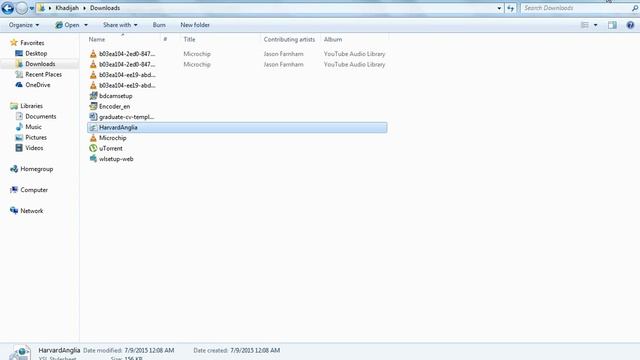Image resolution: width=640 pixels, height=360 pixels.
Task: Select the HarvardAnglia file
Action: click(237, 127)
